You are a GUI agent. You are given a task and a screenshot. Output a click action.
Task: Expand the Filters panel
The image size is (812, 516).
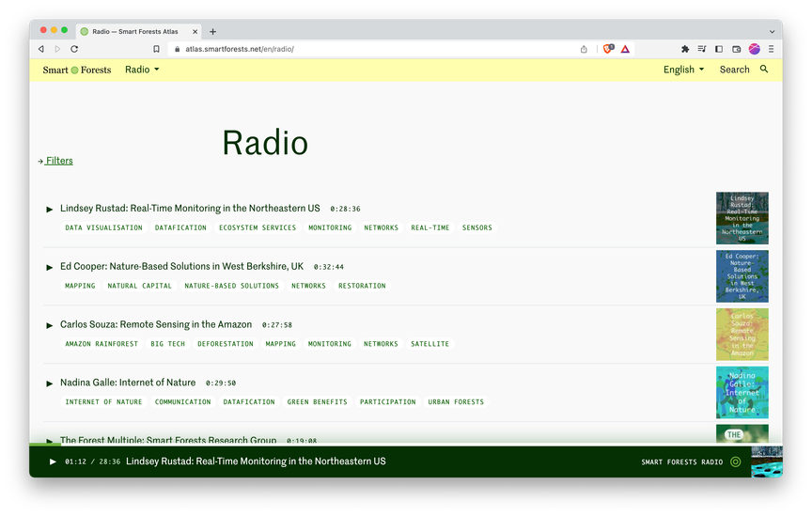pyautogui.click(x=55, y=161)
